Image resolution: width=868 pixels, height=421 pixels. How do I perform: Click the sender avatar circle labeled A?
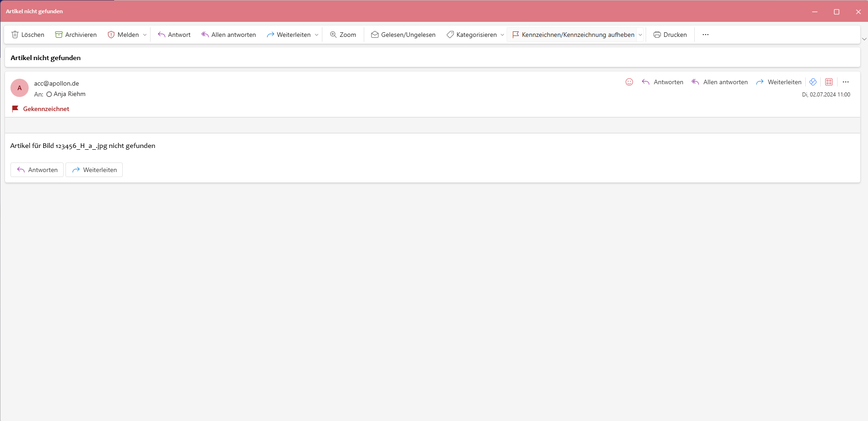click(x=20, y=88)
